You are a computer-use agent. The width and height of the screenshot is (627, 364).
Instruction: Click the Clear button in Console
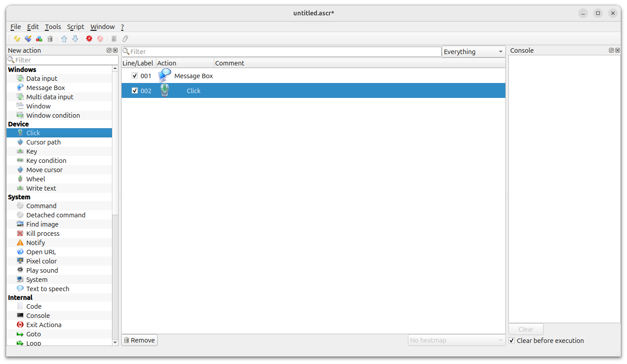526,329
